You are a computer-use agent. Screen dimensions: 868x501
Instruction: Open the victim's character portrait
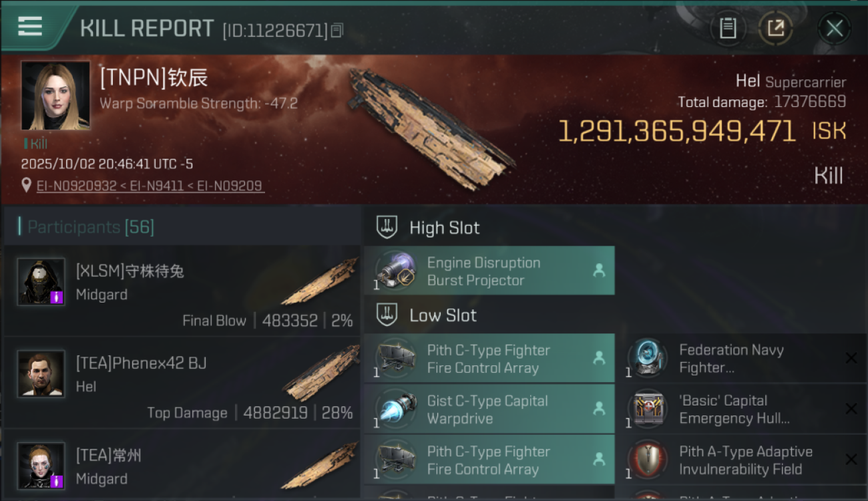tap(55, 96)
